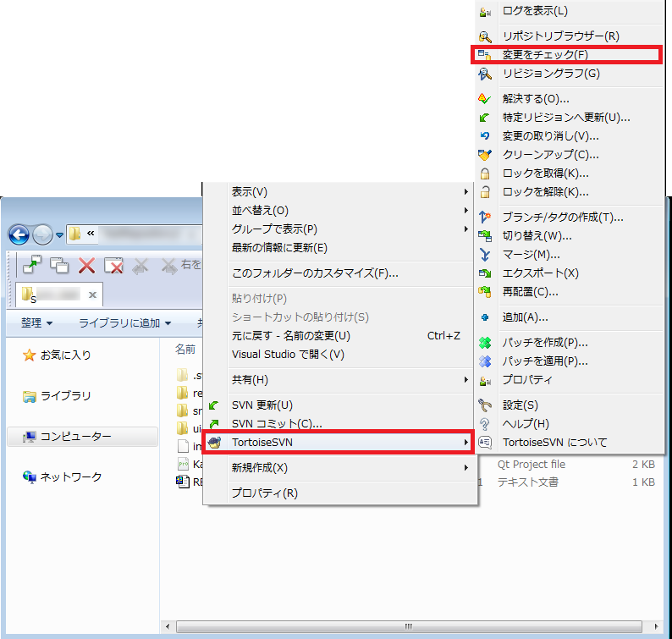Open the TortoiseSVN submenu arrow

tap(465, 443)
